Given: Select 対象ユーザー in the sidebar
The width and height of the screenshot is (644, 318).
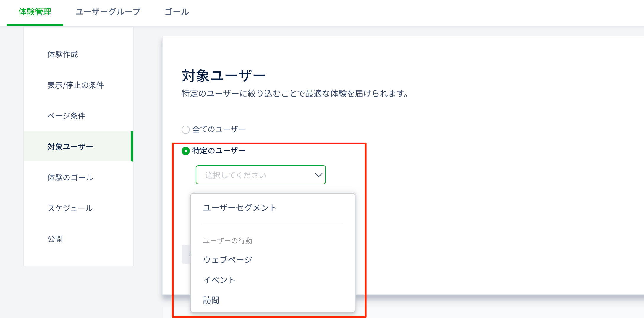Looking at the screenshot, I should tap(70, 147).
